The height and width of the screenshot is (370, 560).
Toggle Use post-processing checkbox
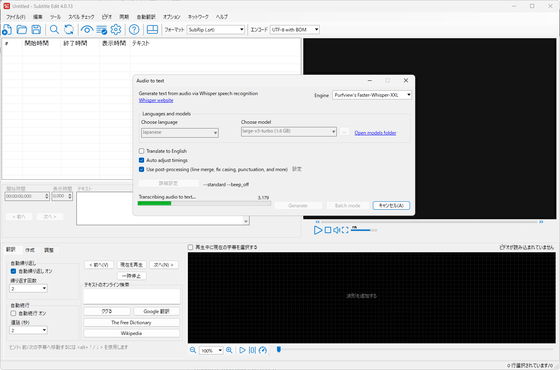[x=141, y=169]
